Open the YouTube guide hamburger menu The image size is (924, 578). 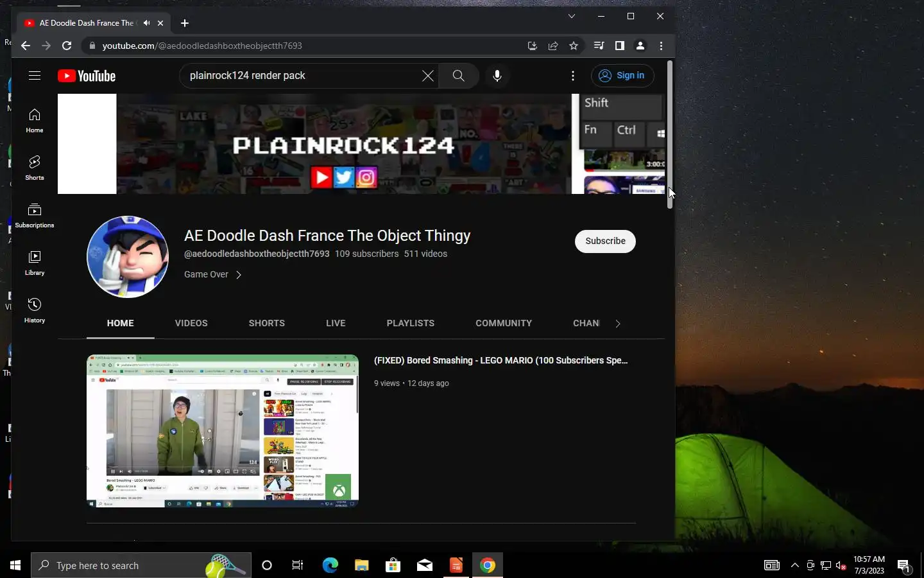(x=35, y=76)
